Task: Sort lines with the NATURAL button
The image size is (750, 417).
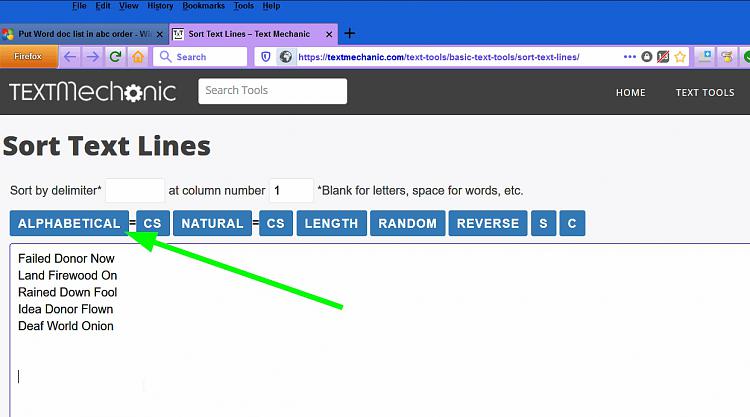Action: click(x=212, y=223)
